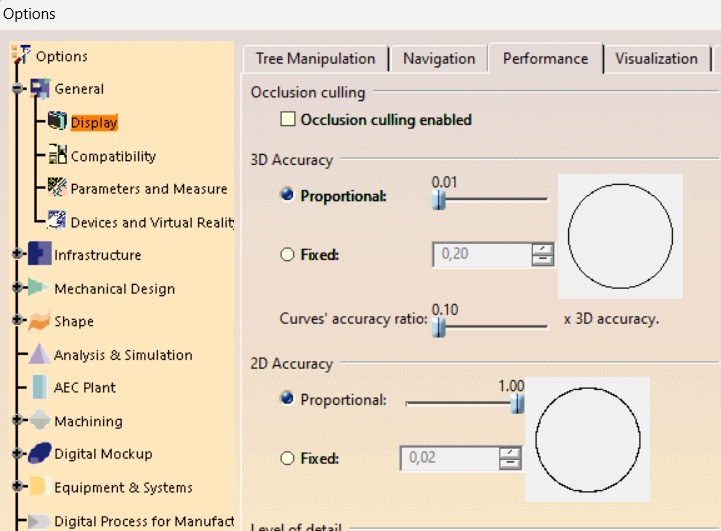Select Fixed radio under 3D Accuracy
The image size is (721, 531).
(287, 255)
